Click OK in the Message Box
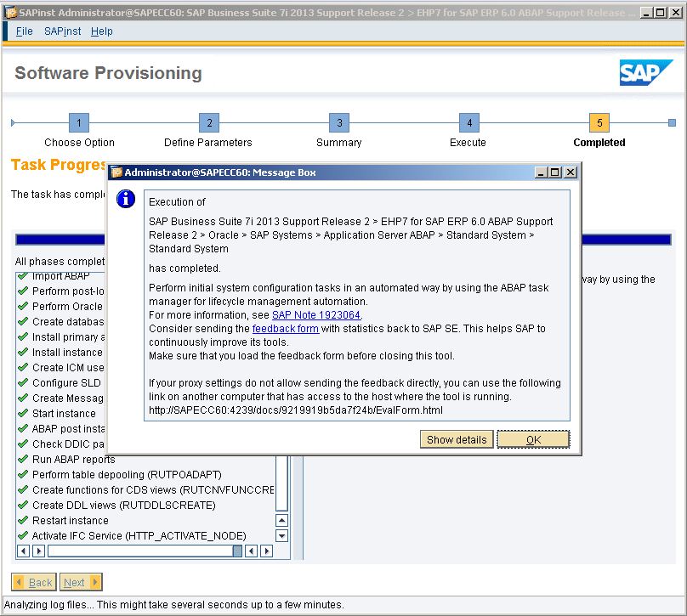 533,439
